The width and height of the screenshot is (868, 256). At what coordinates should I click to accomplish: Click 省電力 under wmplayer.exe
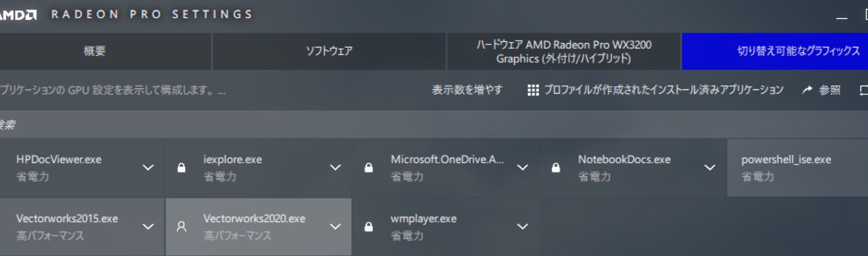(x=407, y=236)
